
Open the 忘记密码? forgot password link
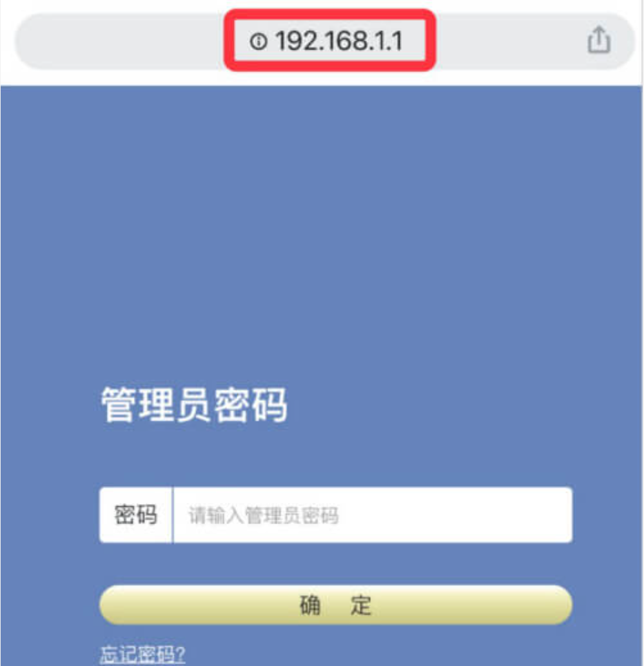142,654
